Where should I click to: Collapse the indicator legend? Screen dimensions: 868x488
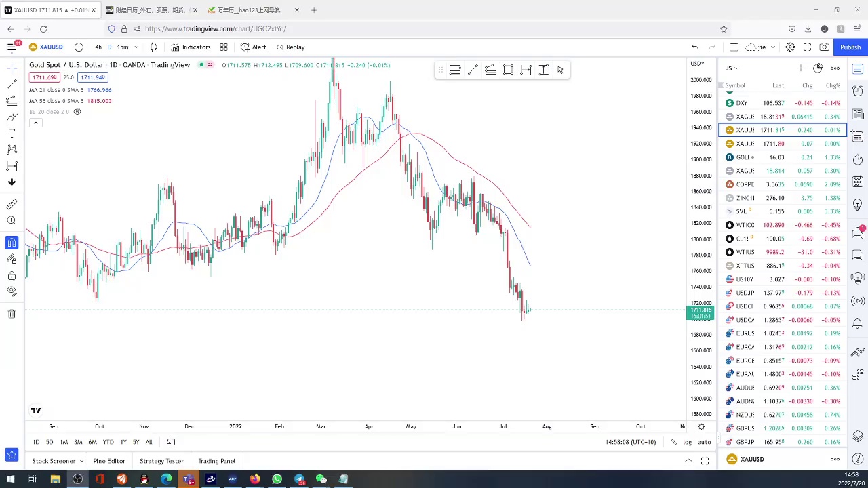click(x=35, y=123)
